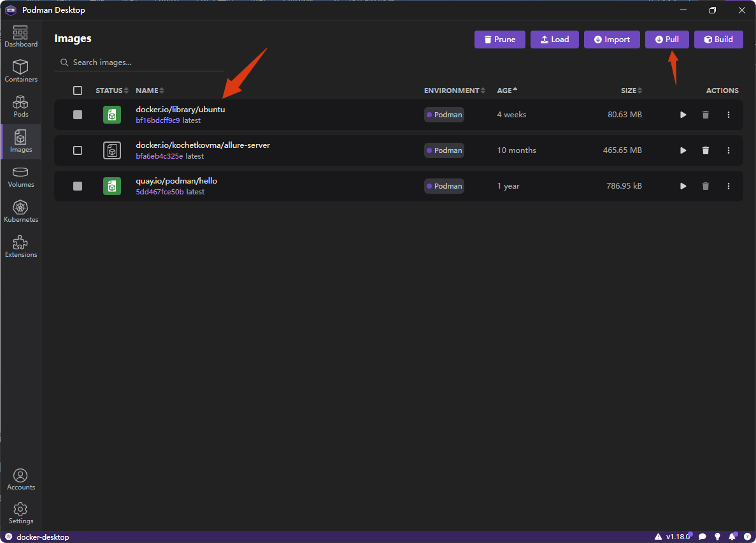Open the Dashboard section
The height and width of the screenshot is (543, 756).
click(x=21, y=37)
